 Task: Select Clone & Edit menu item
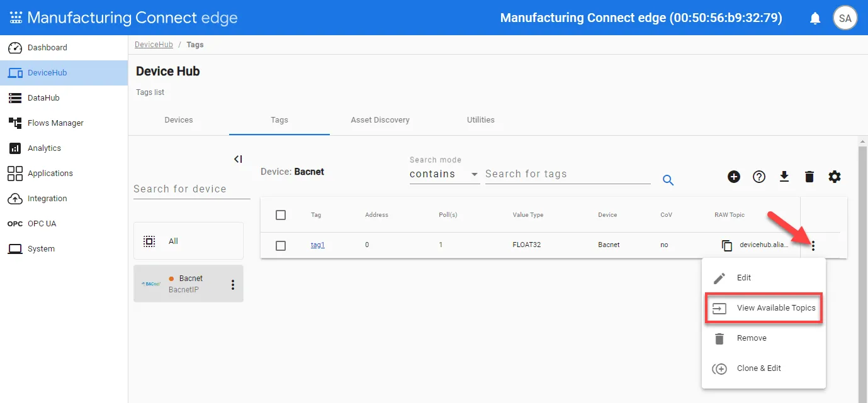(x=764, y=368)
